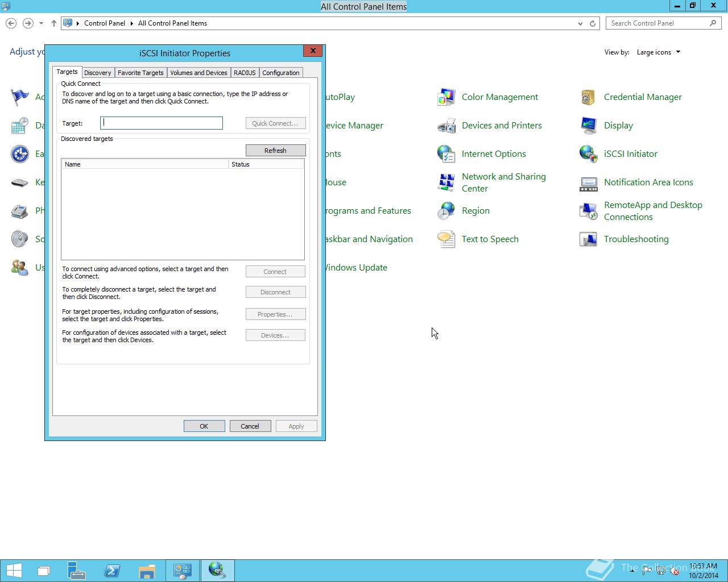
Task: Open Troubleshooting icon
Action: point(589,239)
